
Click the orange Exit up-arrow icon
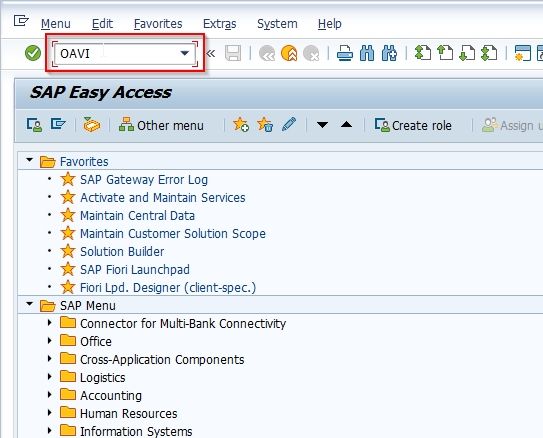[289, 54]
